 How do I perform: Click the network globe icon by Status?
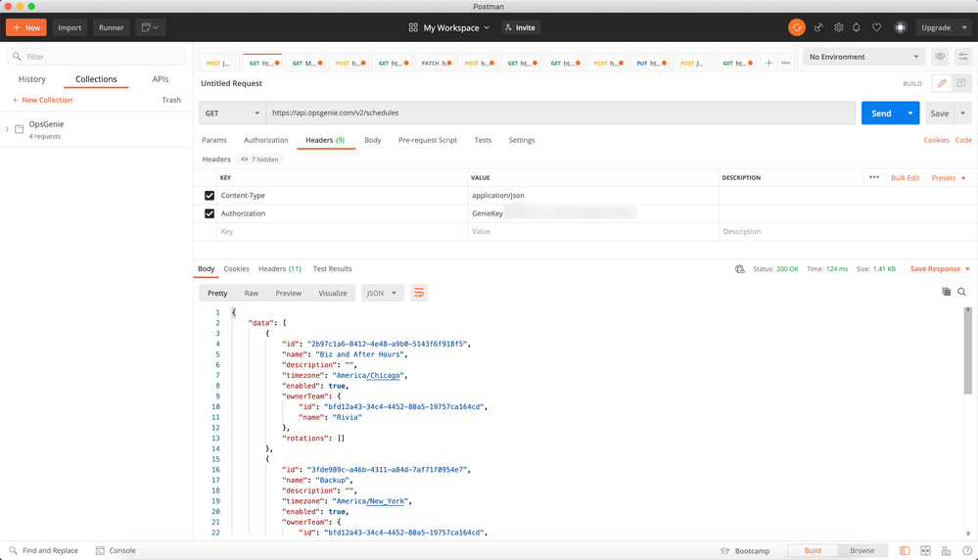pyautogui.click(x=740, y=269)
